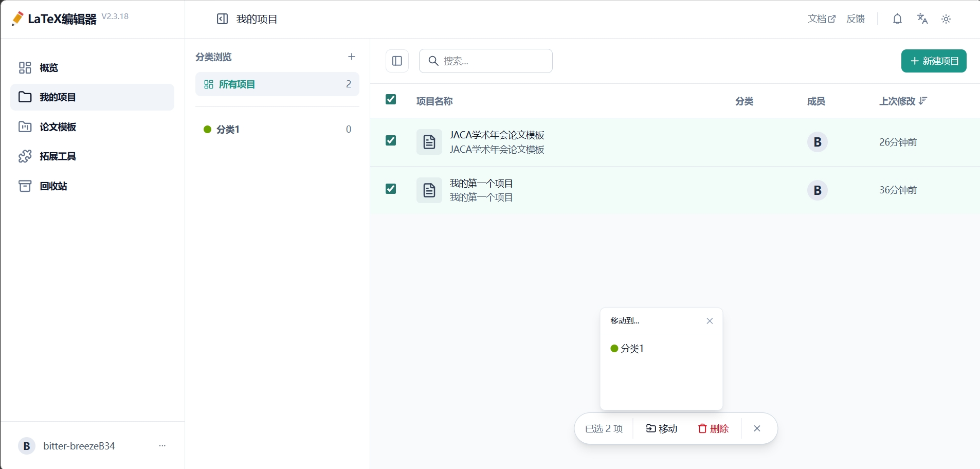Uncheck JACA学术年会论文模板 row checkbox
Screen dimensions: 980x469
[x=391, y=140]
